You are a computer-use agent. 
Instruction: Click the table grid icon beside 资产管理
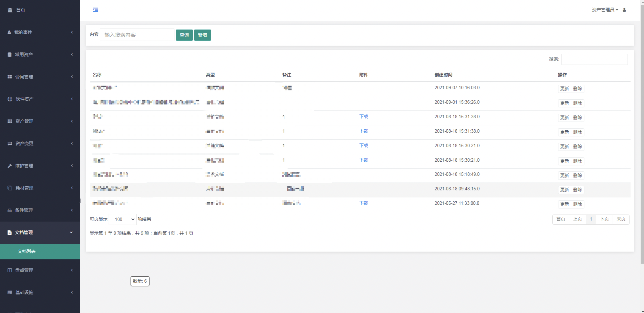pyautogui.click(x=10, y=121)
